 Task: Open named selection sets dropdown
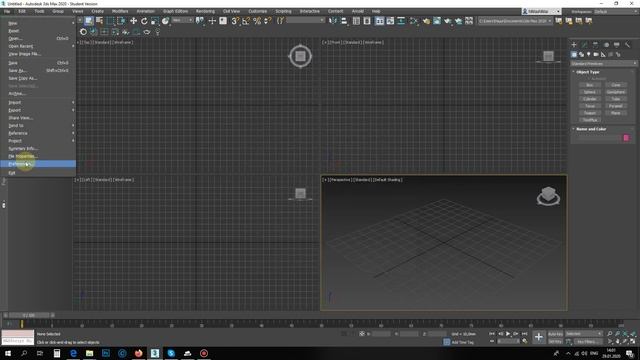306,20
